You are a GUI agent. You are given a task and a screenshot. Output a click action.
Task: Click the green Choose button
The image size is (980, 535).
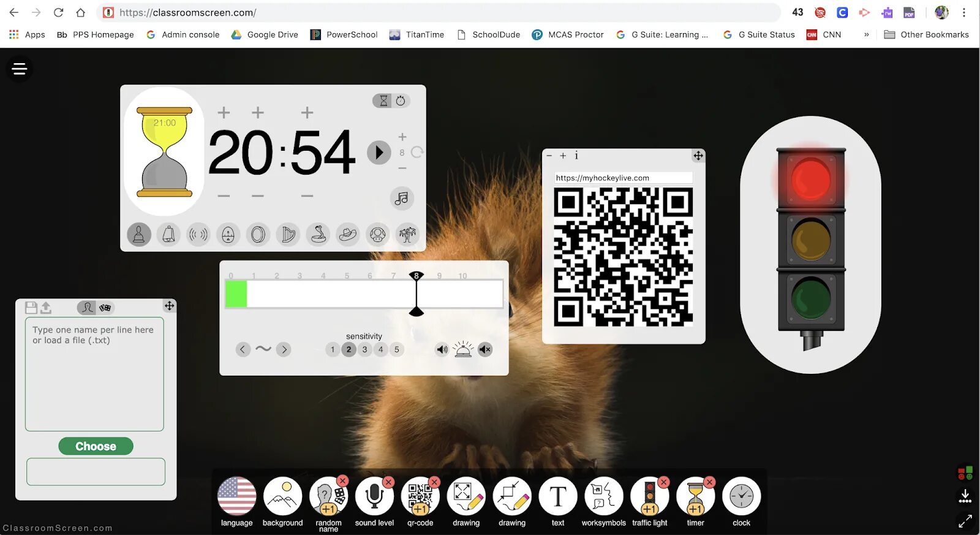coord(96,446)
